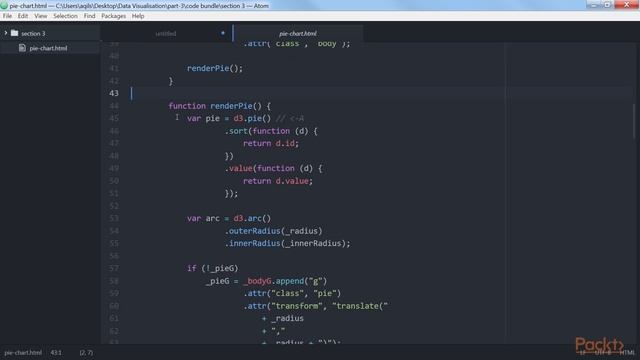This screenshot has height=360, width=640.
Task: Click line number 53 in the gutter
Action: pos(113,218)
